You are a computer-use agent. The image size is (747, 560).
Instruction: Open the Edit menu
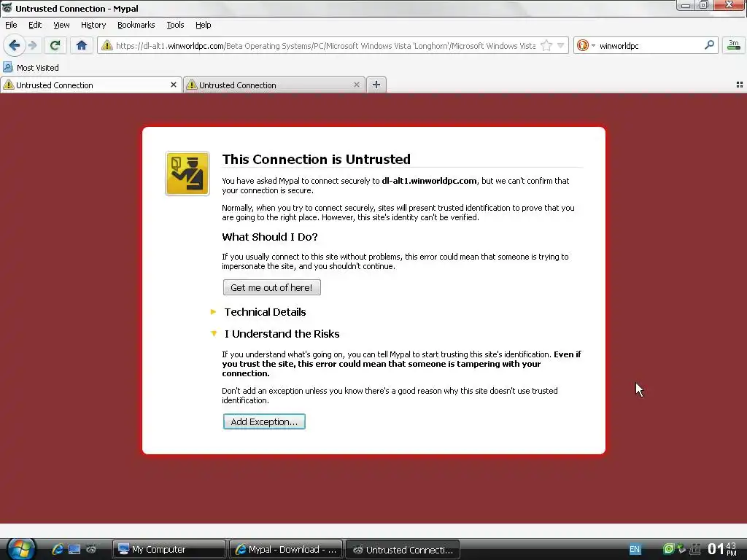tap(35, 25)
